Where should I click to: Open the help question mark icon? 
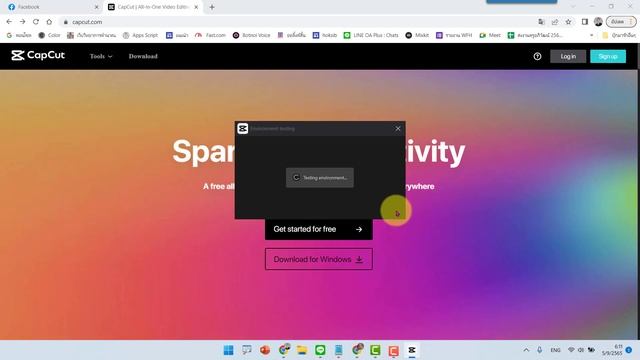537,56
